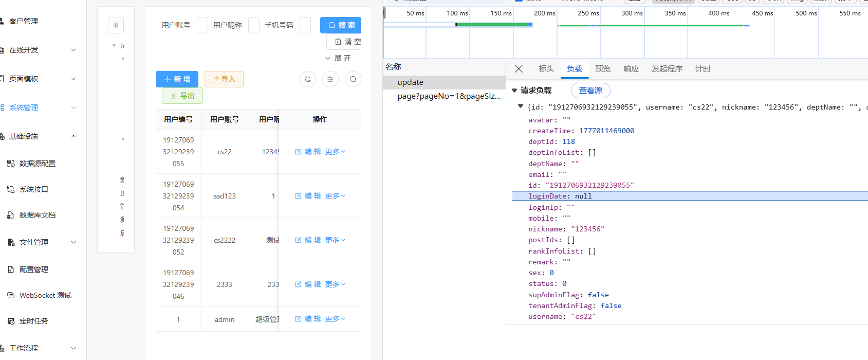The image size is (868, 360).
Task: Click the 用户账号 search input field
Action: tap(202, 25)
